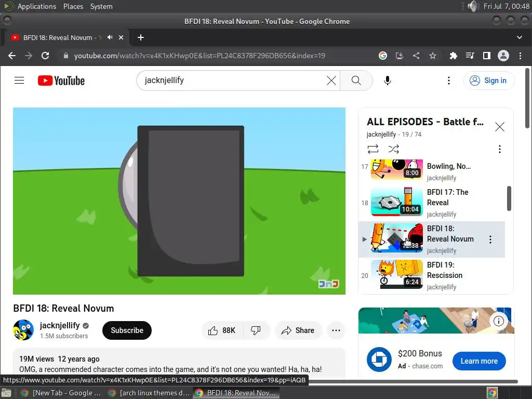View site information via the lock icon
This screenshot has width=532, height=399.
[x=66, y=56]
